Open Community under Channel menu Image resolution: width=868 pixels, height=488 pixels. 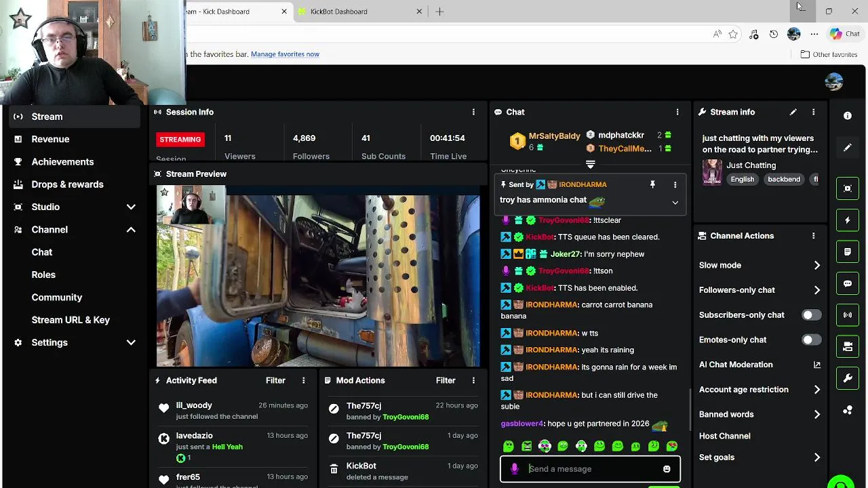57,297
